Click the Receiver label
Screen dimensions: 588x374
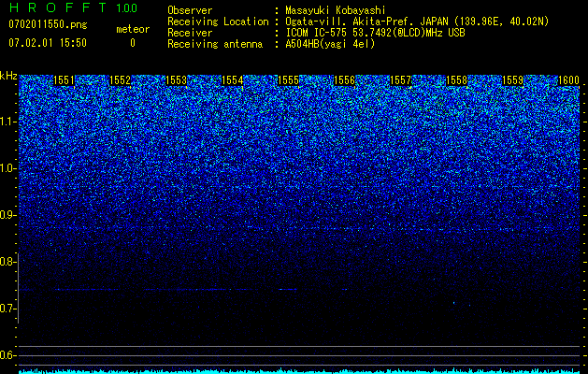coord(190,33)
